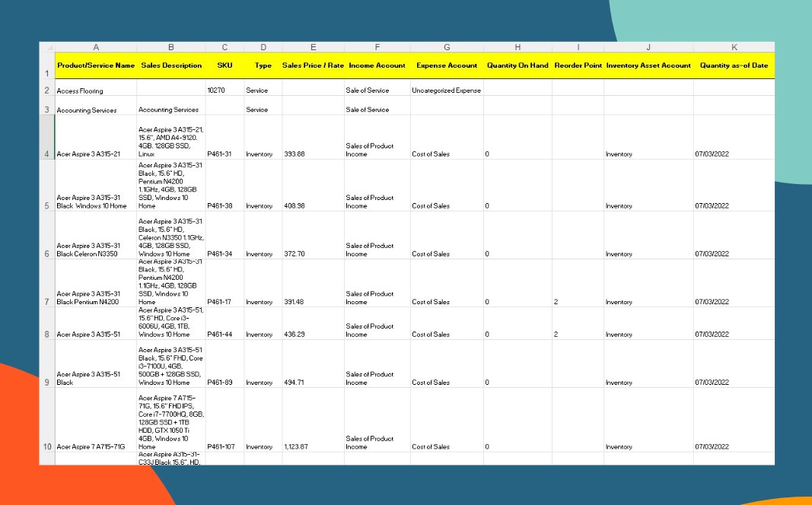Select SKU cell P461-89
The height and width of the screenshot is (505, 812).
(224, 364)
